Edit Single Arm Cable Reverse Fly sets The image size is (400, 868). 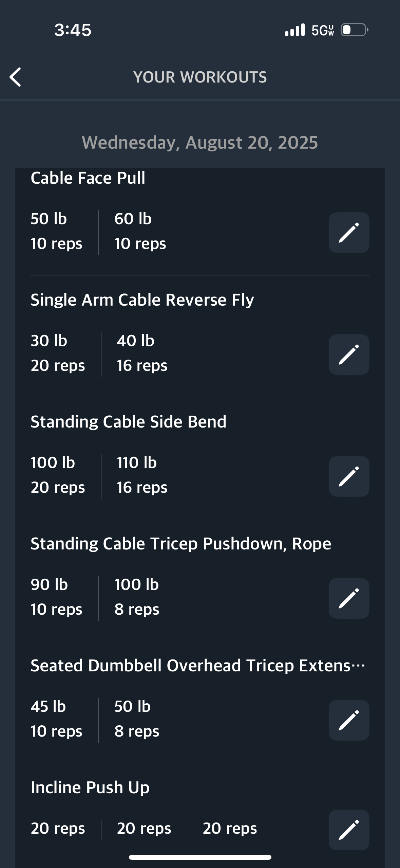(349, 355)
